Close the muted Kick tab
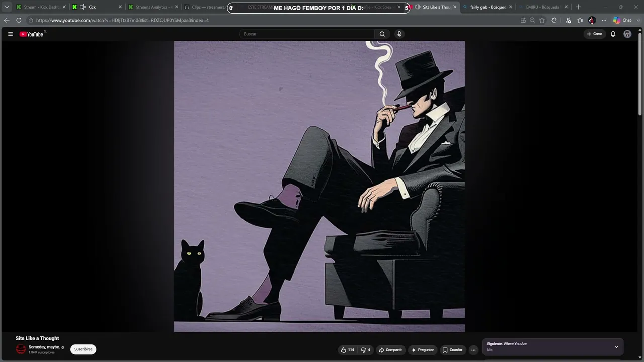 (x=120, y=7)
